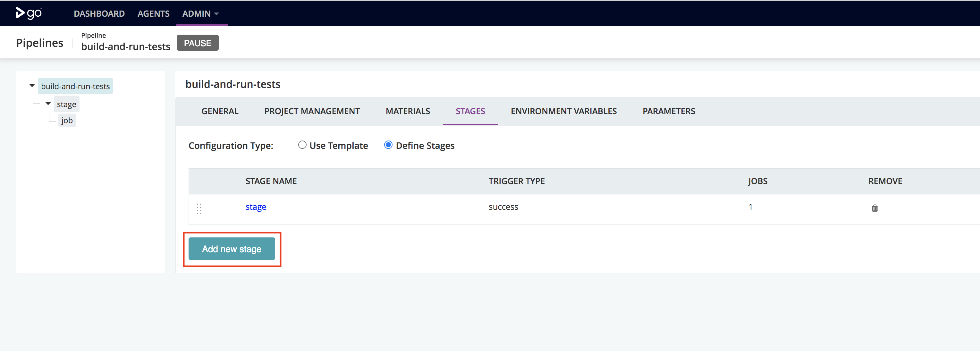
Task: Open the stage link in table
Action: click(256, 207)
